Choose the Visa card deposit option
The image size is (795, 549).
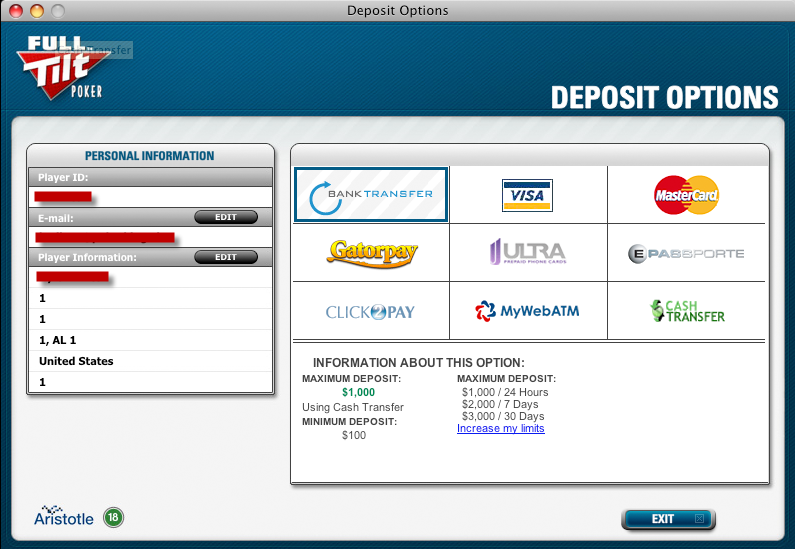pos(527,194)
